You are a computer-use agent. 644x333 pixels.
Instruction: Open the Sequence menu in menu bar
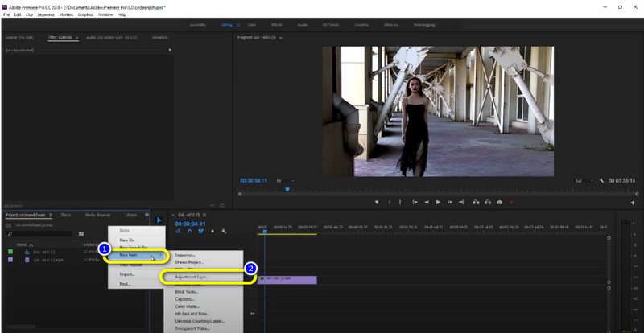(x=45, y=14)
